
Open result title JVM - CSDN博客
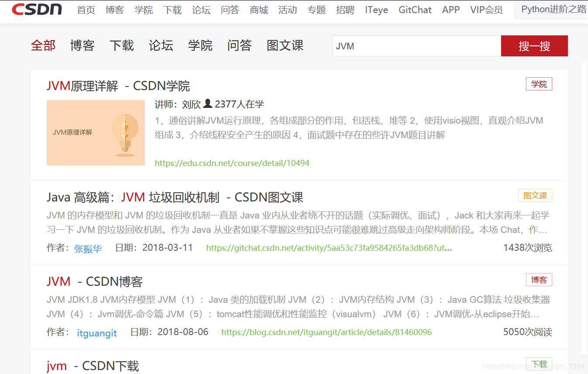[x=95, y=281]
